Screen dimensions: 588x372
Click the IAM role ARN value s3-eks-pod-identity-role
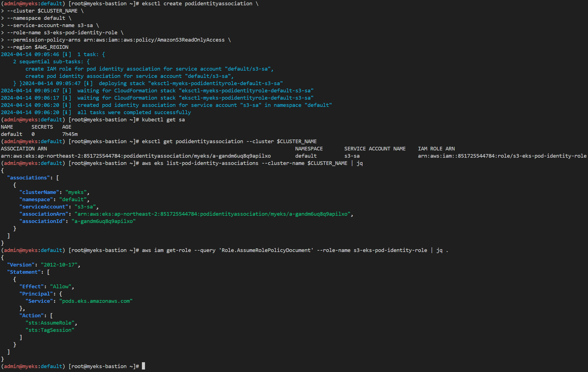pos(502,156)
